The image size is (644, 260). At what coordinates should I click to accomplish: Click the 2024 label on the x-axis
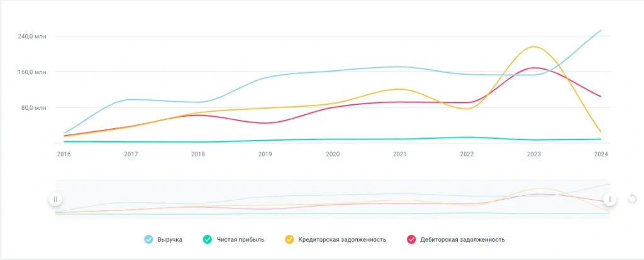pos(601,154)
